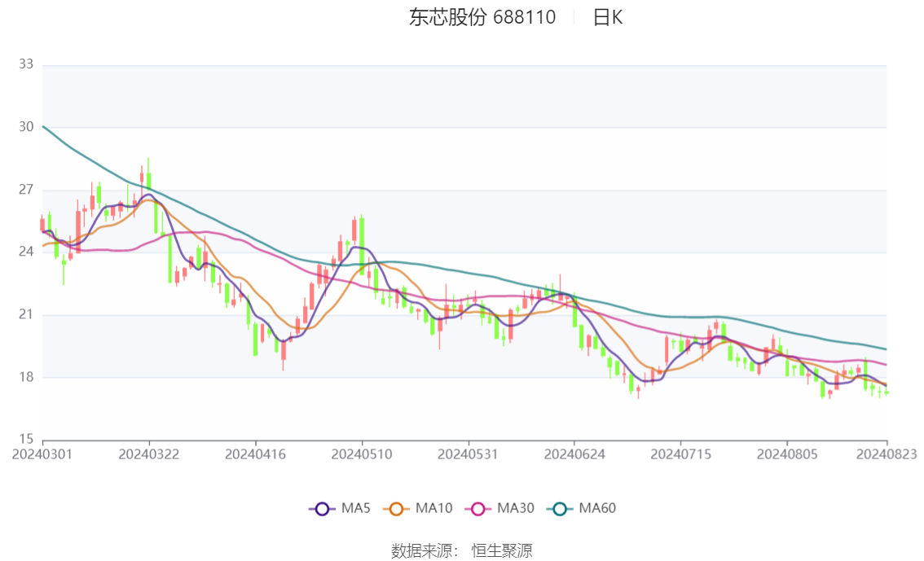Select x-axis date label 20240531
This screenshot has width=924, height=561.
468,454
